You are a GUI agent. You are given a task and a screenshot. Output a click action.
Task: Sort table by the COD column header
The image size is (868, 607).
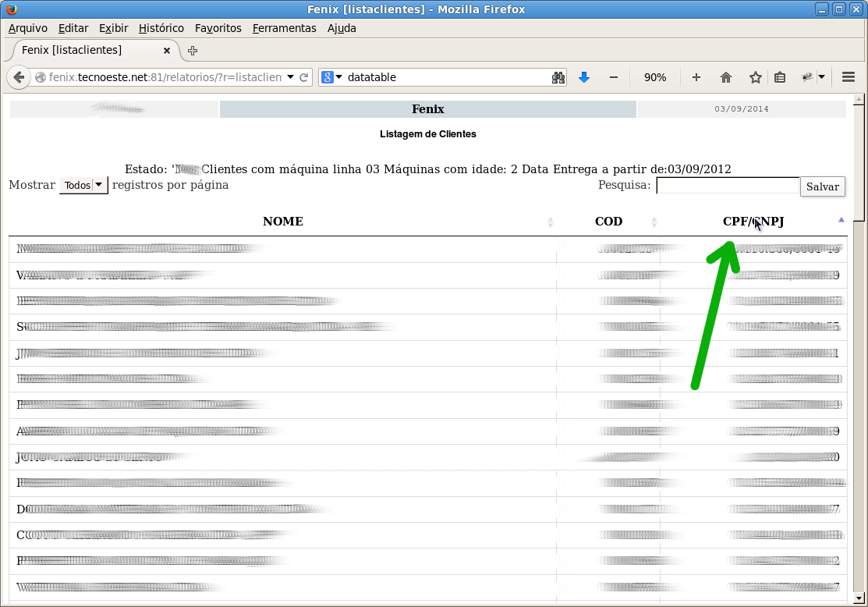pyautogui.click(x=608, y=222)
